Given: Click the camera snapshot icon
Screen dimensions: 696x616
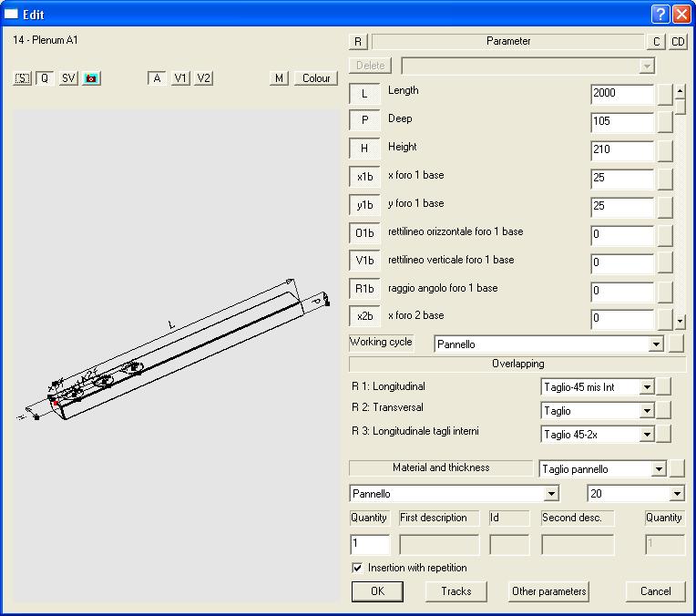Looking at the screenshot, I should click(91, 78).
